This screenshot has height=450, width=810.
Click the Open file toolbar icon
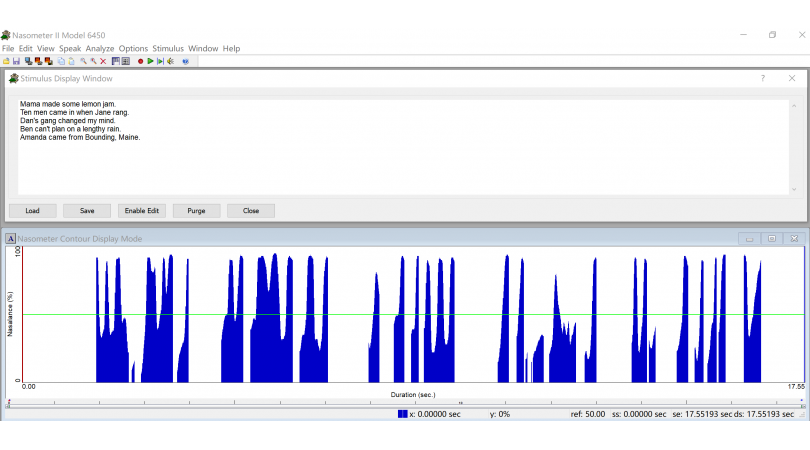pos(6,61)
